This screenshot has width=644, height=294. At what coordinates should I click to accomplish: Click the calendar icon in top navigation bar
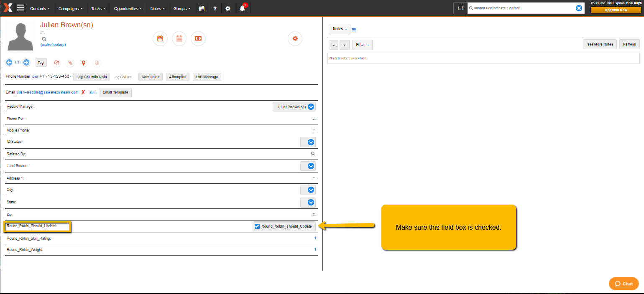point(202,8)
